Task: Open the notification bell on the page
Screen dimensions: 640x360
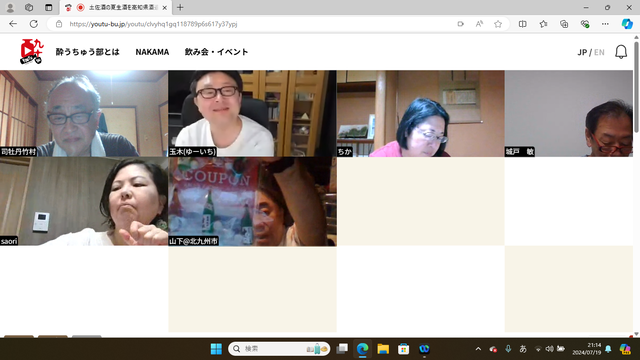Action: coord(621,52)
